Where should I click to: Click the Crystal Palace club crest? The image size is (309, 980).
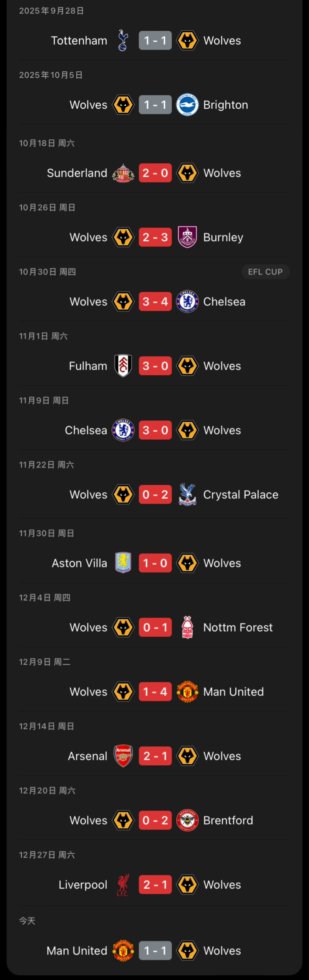[187, 495]
